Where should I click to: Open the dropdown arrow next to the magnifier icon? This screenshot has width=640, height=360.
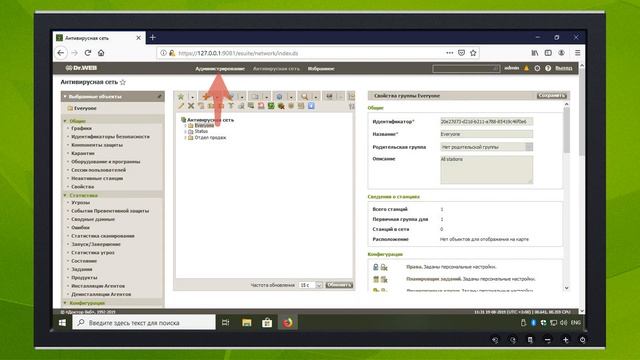[x=316, y=97]
